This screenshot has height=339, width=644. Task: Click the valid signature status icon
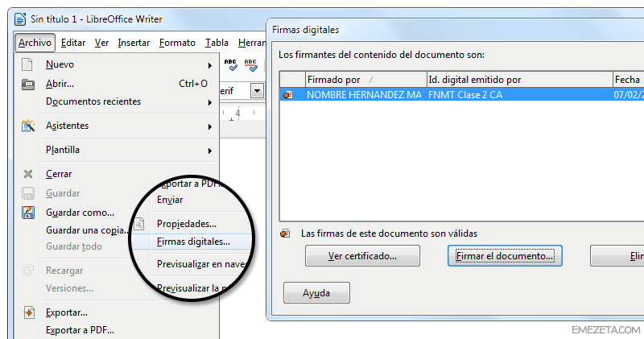[x=285, y=234]
